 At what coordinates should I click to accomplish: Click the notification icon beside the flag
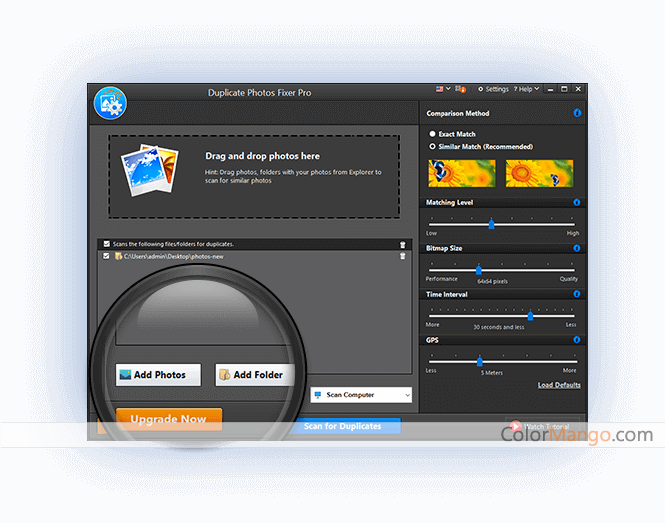coord(461,89)
